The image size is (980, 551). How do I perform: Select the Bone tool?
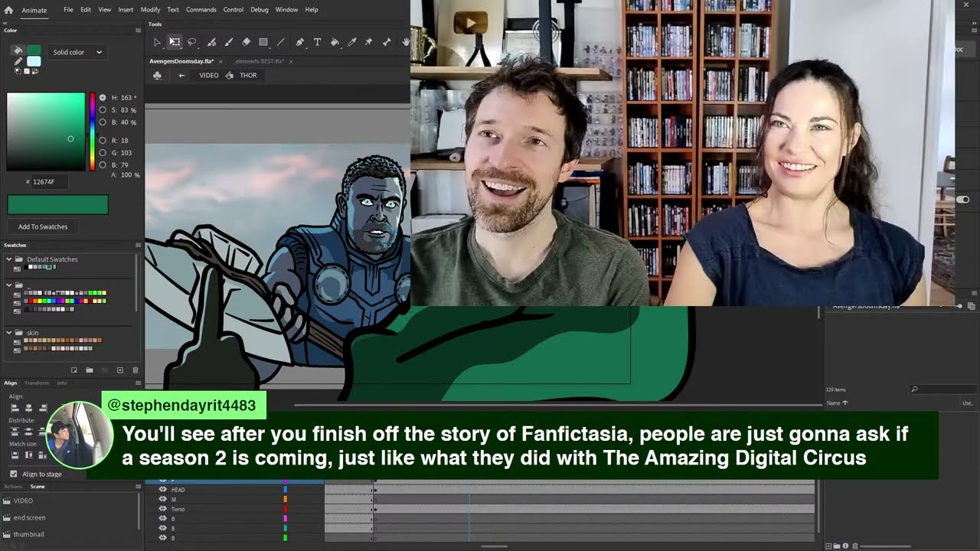[387, 42]
